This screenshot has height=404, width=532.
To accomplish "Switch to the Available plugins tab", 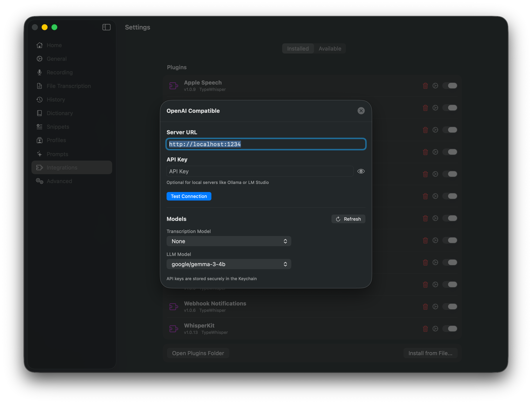I will point(330,48).
